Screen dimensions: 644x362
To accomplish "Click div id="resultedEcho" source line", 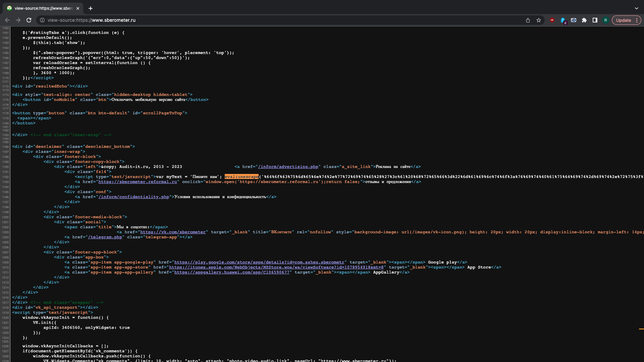I will [x=50, y=86].
